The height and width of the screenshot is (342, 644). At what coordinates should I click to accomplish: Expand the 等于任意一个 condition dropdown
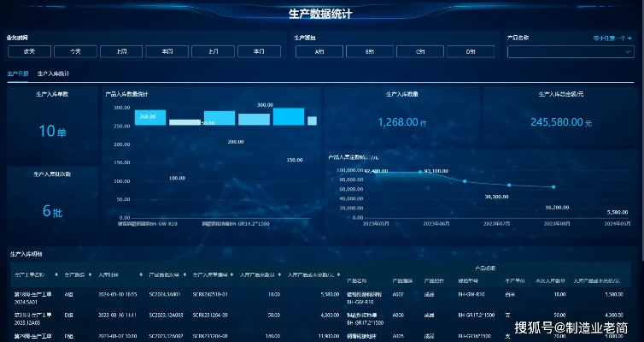click(612, 38)
